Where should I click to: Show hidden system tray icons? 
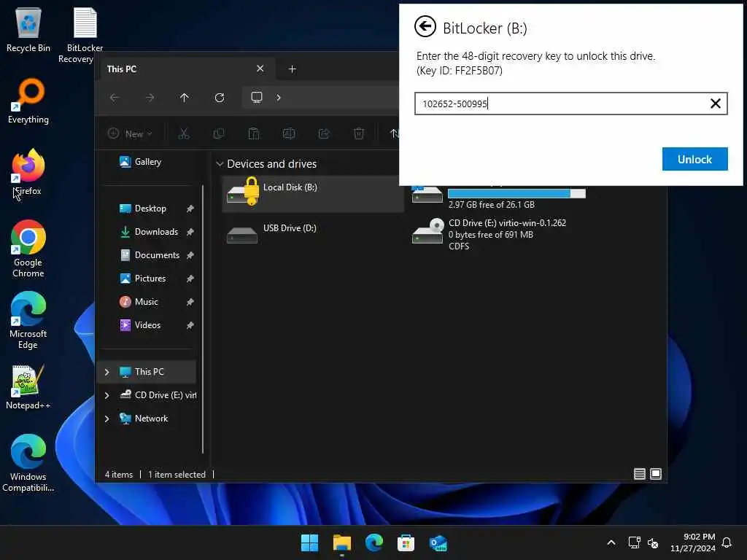(x=611, y=542)
